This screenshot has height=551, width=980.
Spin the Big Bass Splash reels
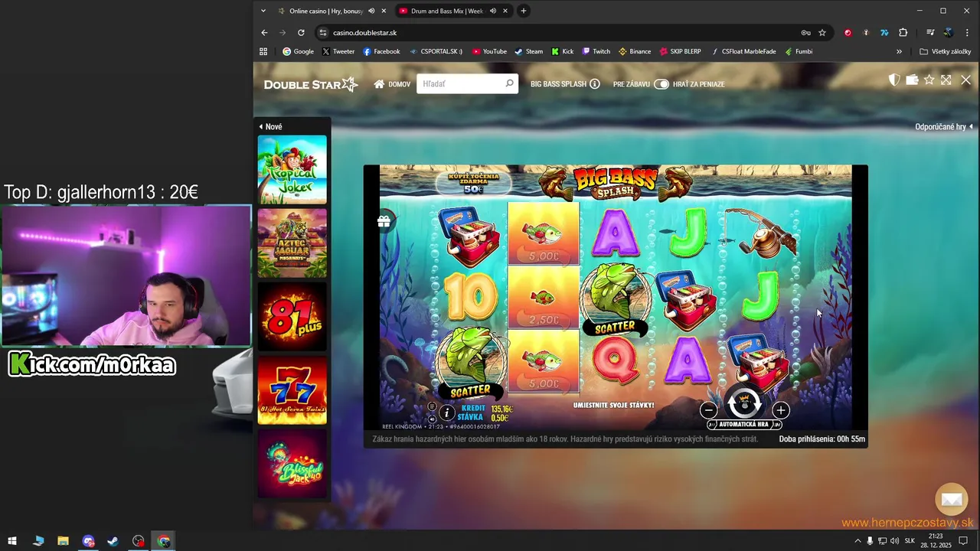[743, 403]
